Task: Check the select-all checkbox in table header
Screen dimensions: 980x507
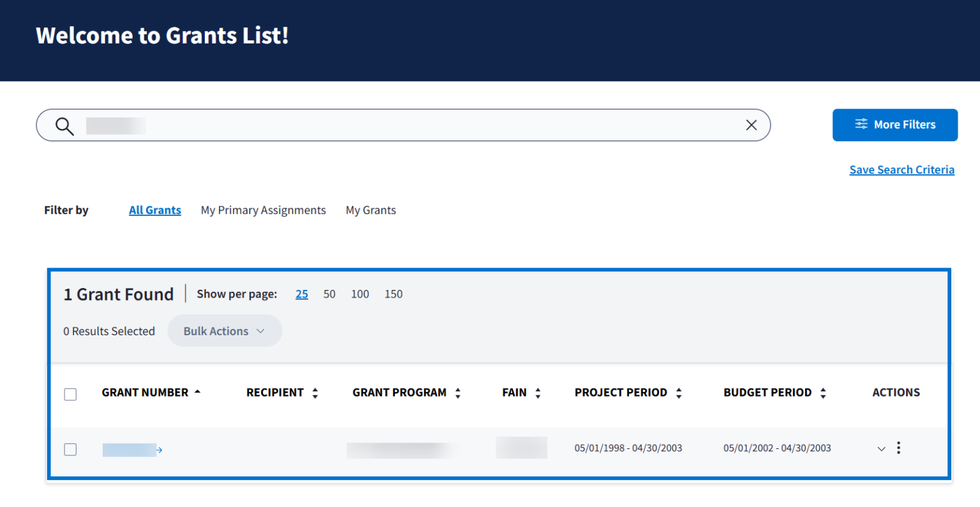Action: 70,394
